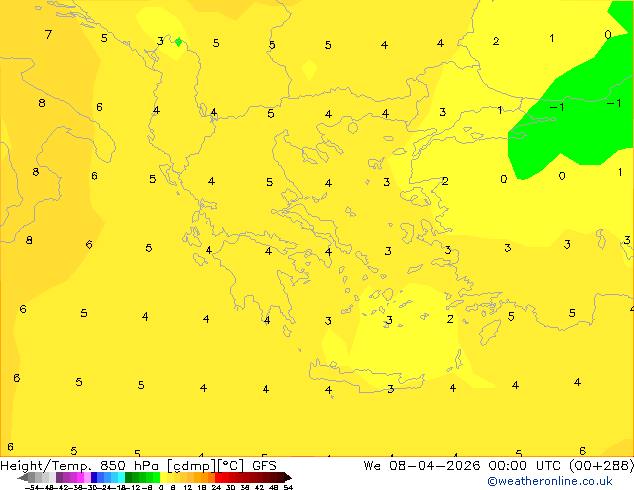Click the bright yellow legend swatch at 0
This screenshot has width=634, height=490.
click(163, 477)
